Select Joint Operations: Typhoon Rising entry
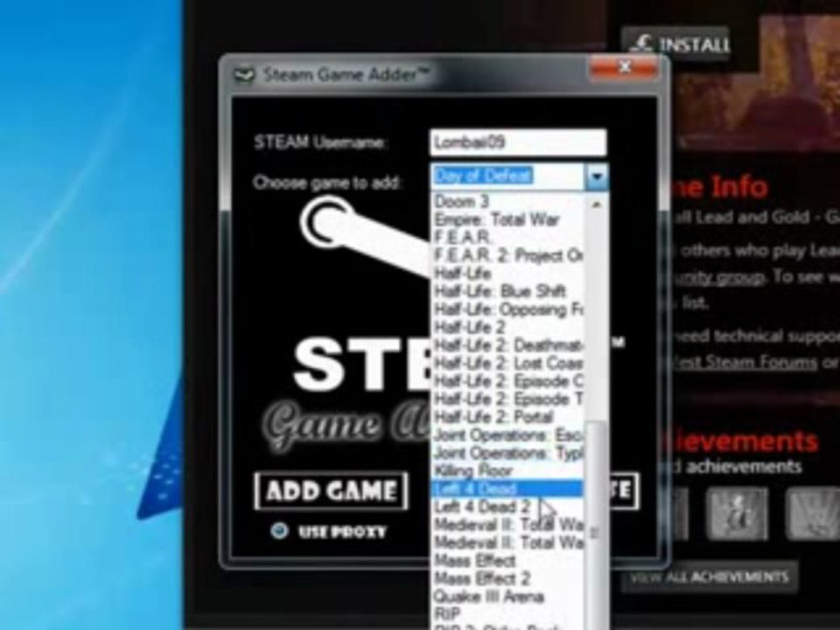This screenshot has width=840, height=630. (x=507, y=453)
